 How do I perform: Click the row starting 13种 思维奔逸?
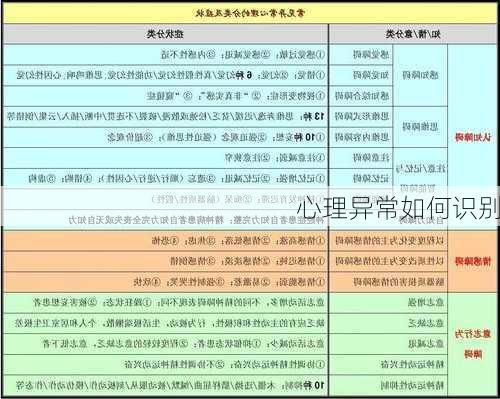165,117
